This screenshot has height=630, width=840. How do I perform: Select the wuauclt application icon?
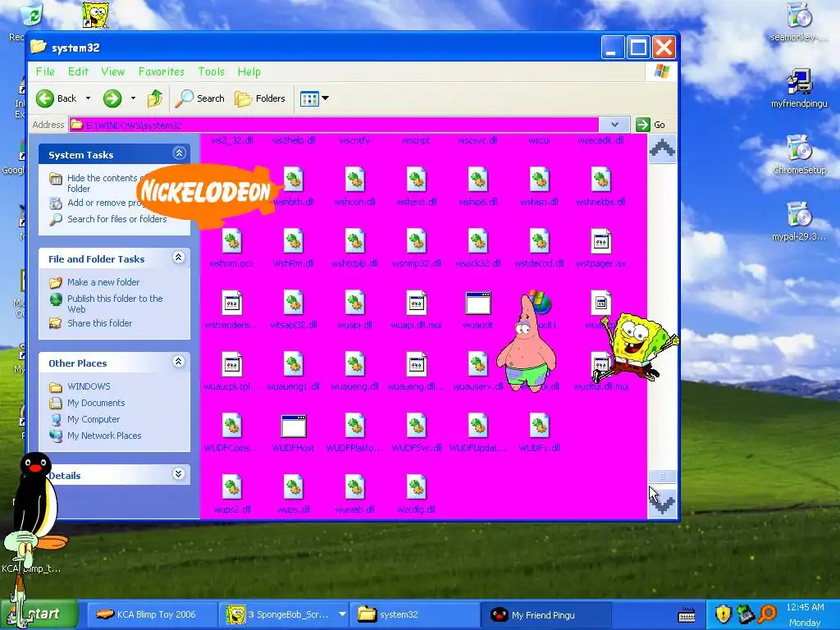click(478, 303)
